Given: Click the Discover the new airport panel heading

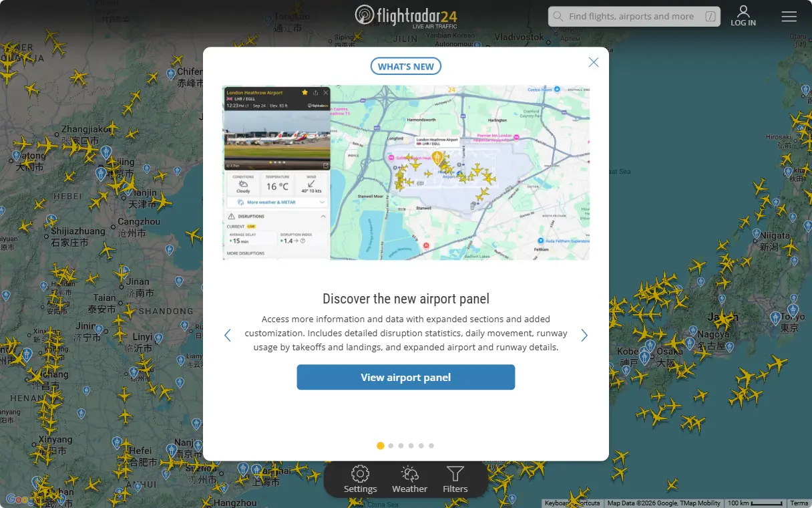Looking at the screenshot, I should [x=406, y=299].
